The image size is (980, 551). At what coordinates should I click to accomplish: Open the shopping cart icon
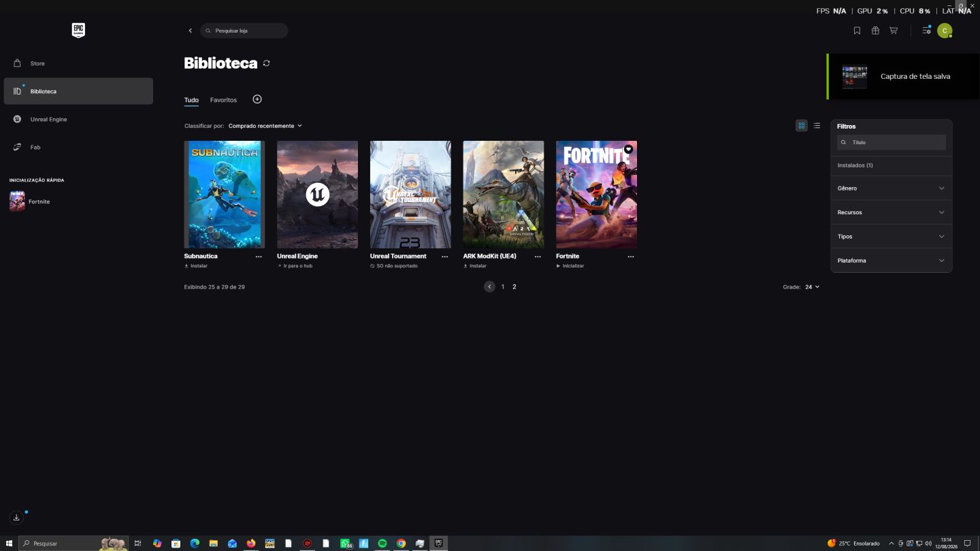[894, 31]
